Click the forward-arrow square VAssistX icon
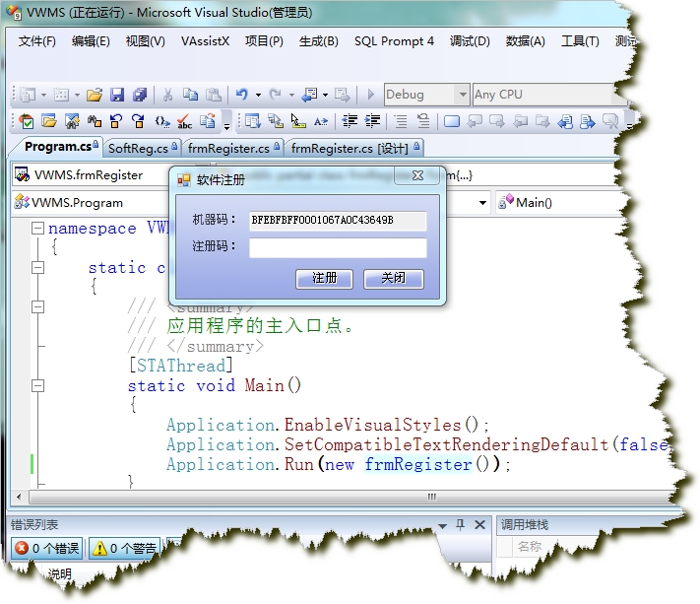 coord(139,121)
